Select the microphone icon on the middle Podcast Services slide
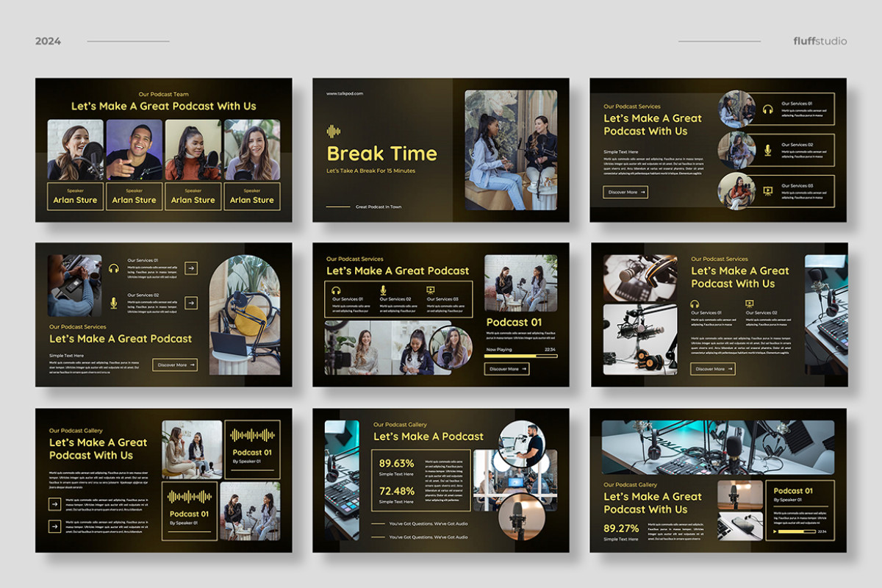The width and height of the screenshot is (882, 588). click(383, 290)
